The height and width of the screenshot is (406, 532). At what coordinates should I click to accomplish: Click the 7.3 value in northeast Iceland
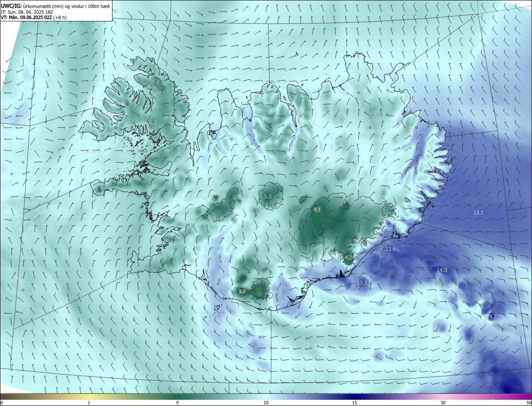click(372, 115)
